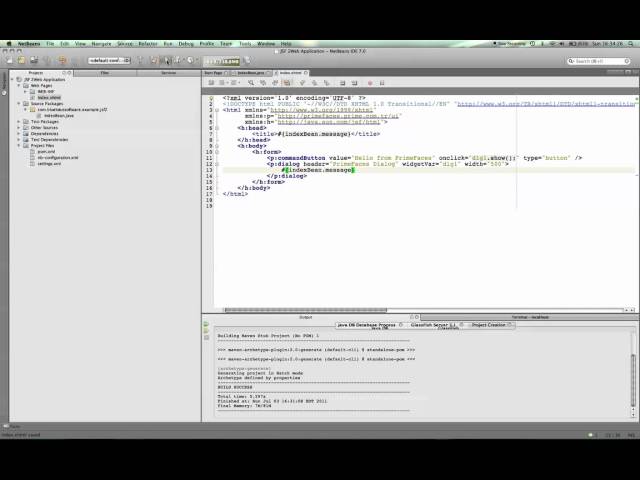Open the Debug menu

point(186,44)
